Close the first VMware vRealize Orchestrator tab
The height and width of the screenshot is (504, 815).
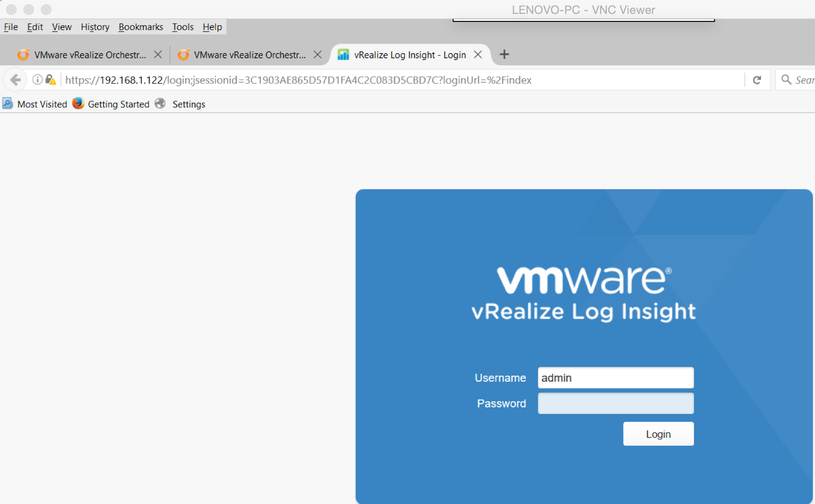tap(158, 54)
